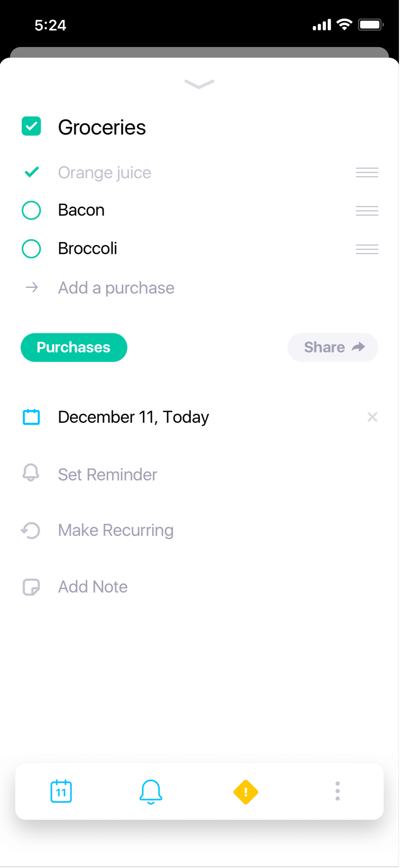Open the calendar icon in bottom toolbar
Screen dimensions: 400x868
click(x=61, y=791)
